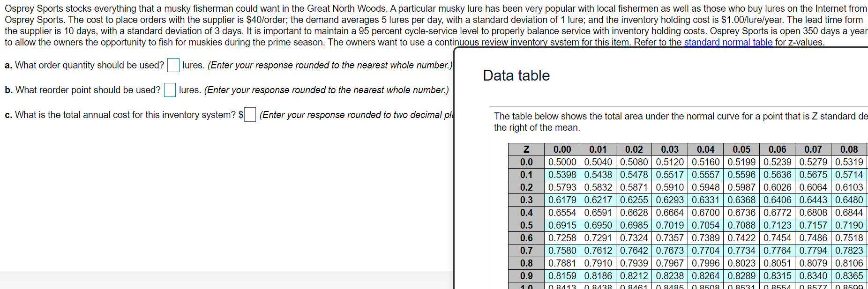
Task: Click table value 0.7088
Action: click(x=741, y=225)
